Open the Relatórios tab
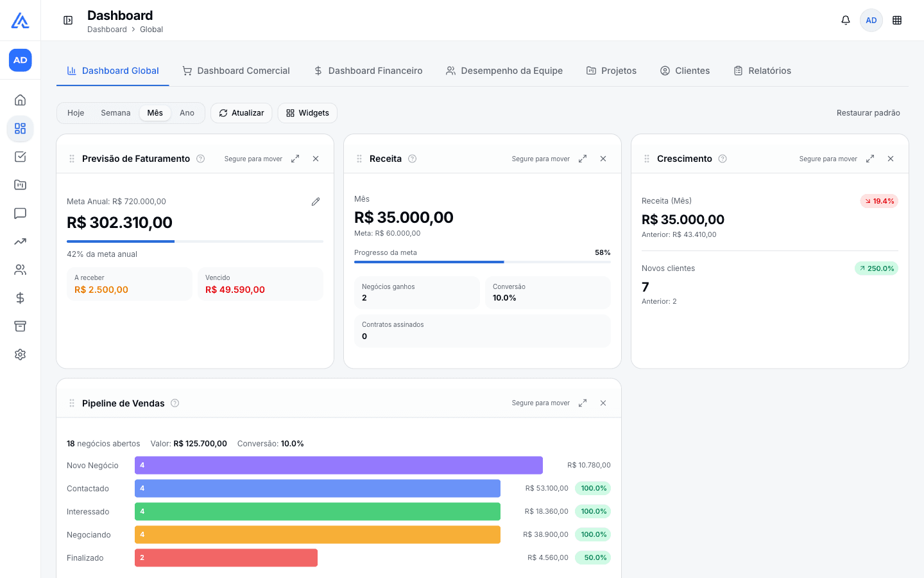Viewport: 924px width, 578px height. (762, 71)
